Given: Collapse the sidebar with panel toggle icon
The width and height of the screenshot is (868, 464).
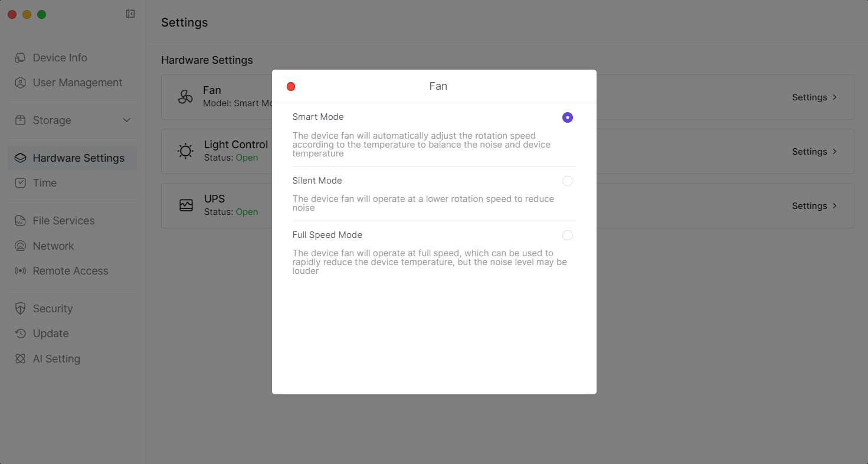Looking at the screenshot, I should (130, 14).
